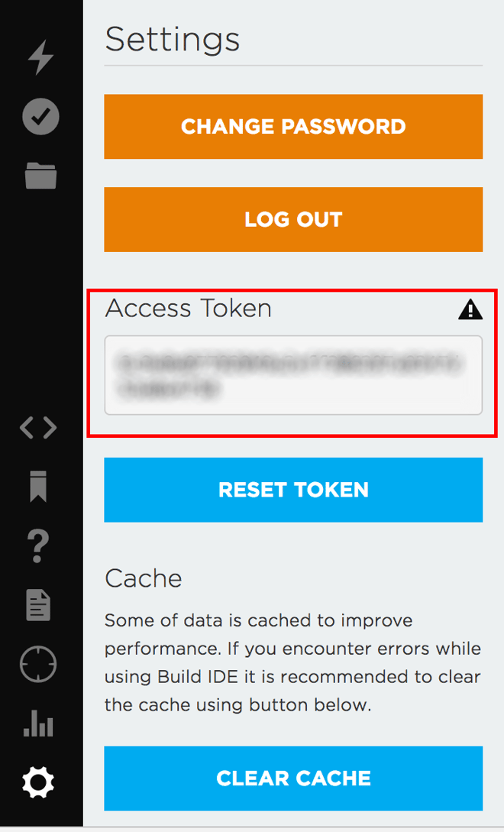Viewport: 504px width, 832px height.
Task: Click the Verify checkmark icon
Action: pos(40,116)
